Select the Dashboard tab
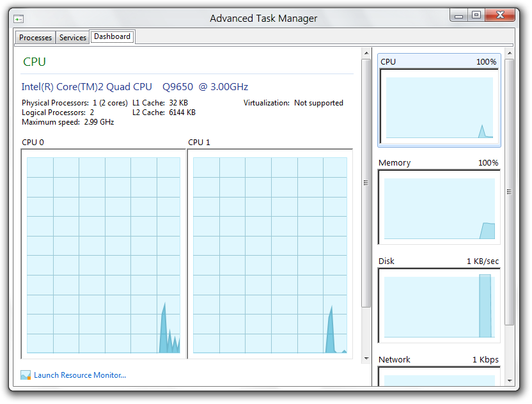The height and width of the screenshot is (404, 532). [112, 37]
